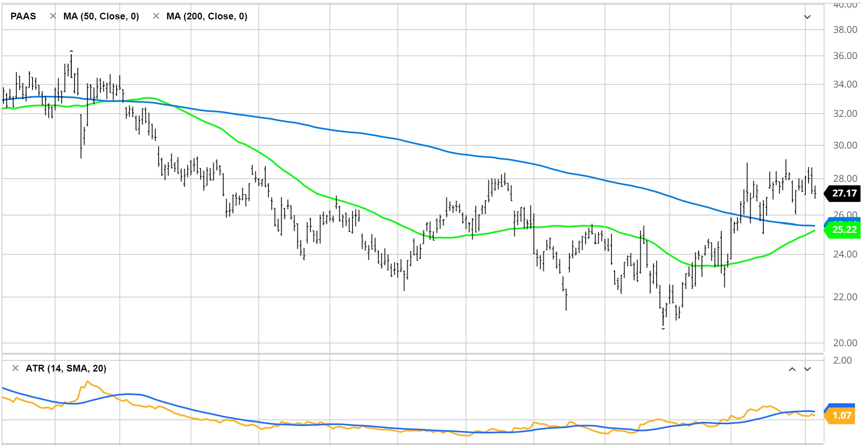Move ATR panel down with chevron
This screenshot has height=446, width=868.
click(x=807, y=369)
